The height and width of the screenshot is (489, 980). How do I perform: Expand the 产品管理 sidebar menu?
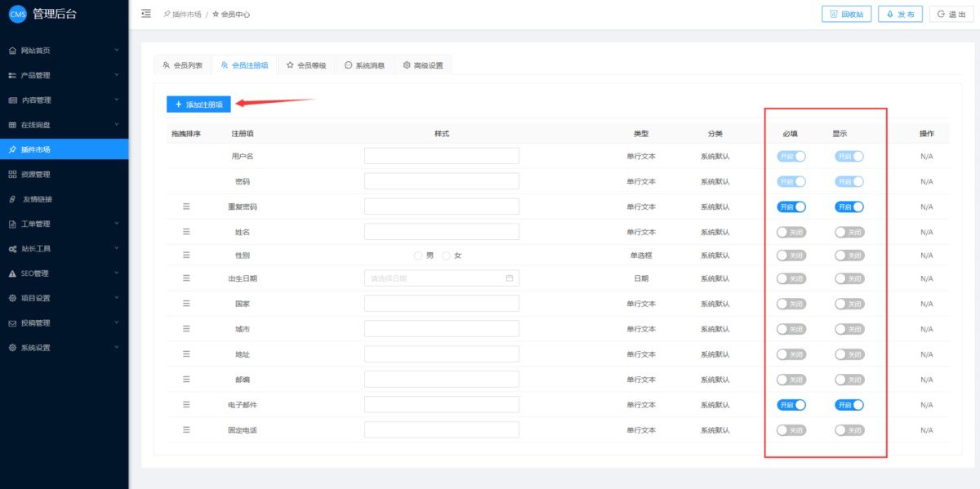coord(64,75)
